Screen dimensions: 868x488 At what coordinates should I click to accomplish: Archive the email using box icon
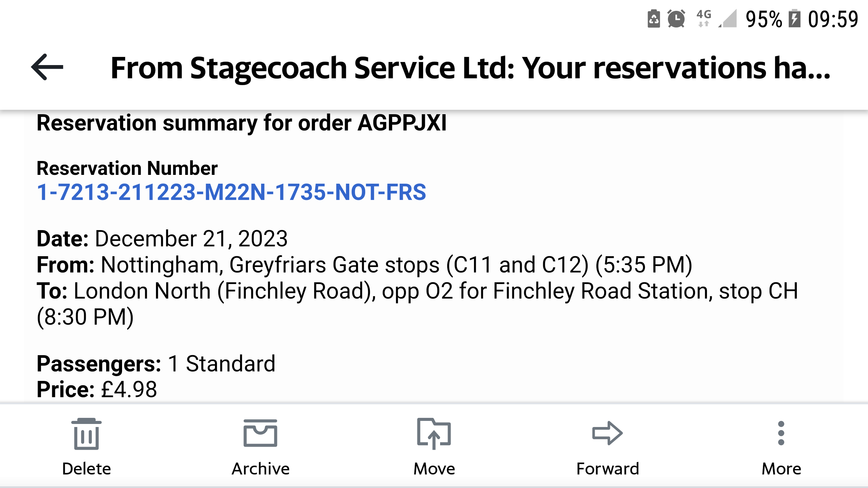pyautogui.click(x=260, y=433)
